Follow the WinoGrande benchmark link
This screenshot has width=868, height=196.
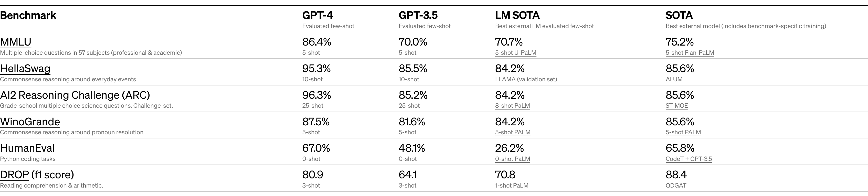[30, 122]
